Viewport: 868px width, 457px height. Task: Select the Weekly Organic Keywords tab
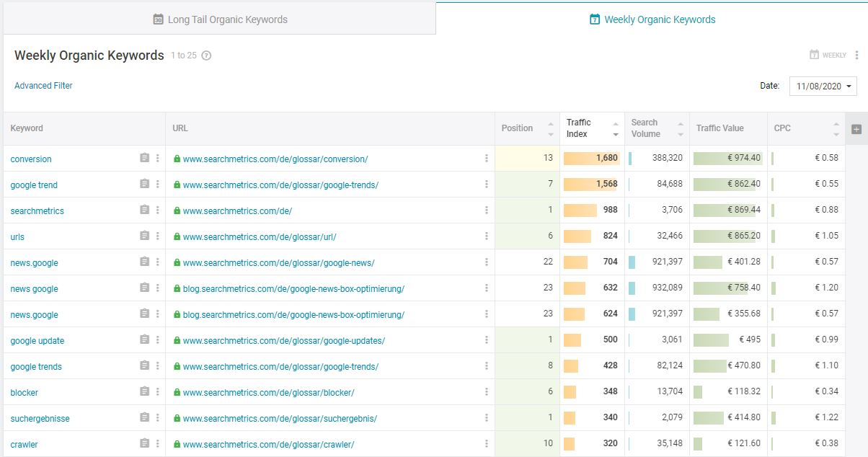point(652,19)
